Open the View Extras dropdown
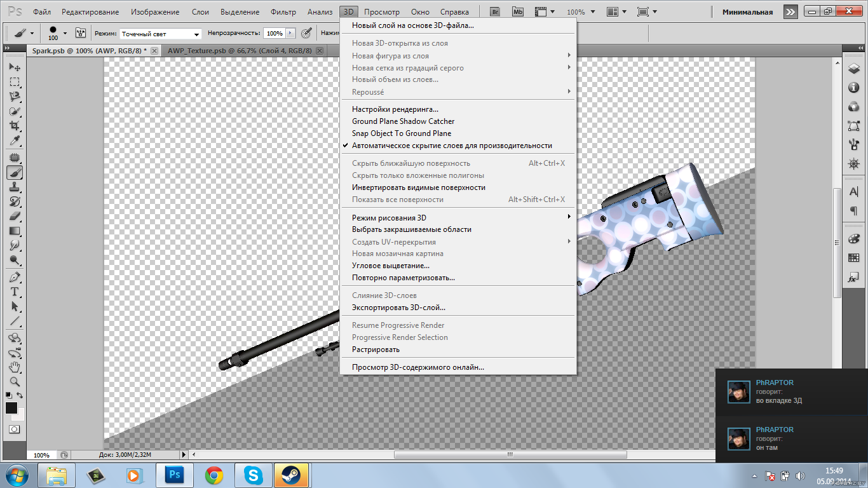 (545, 11)
